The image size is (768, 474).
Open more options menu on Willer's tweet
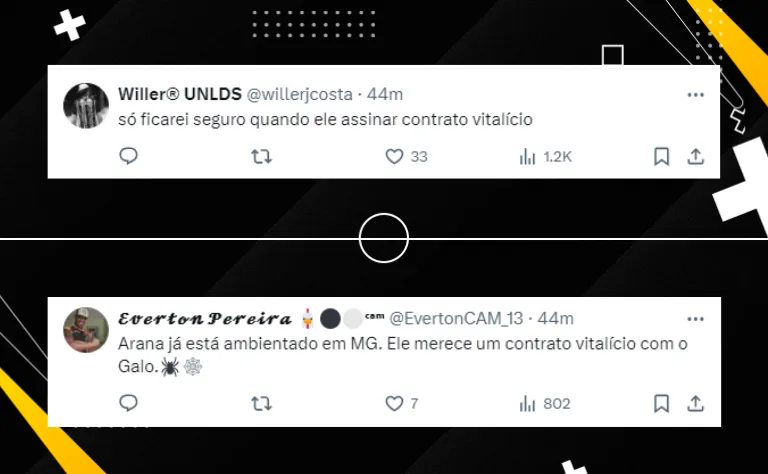point(696,95)
